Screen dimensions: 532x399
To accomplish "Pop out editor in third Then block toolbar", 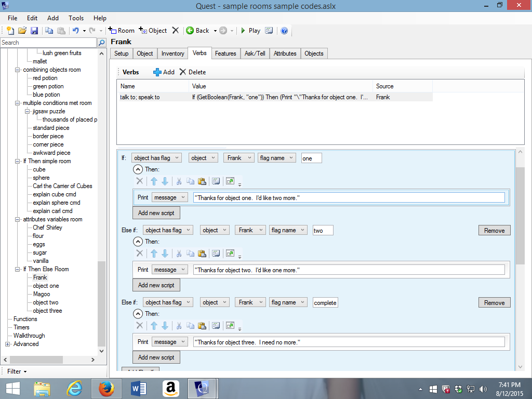I will coord(230,325).
